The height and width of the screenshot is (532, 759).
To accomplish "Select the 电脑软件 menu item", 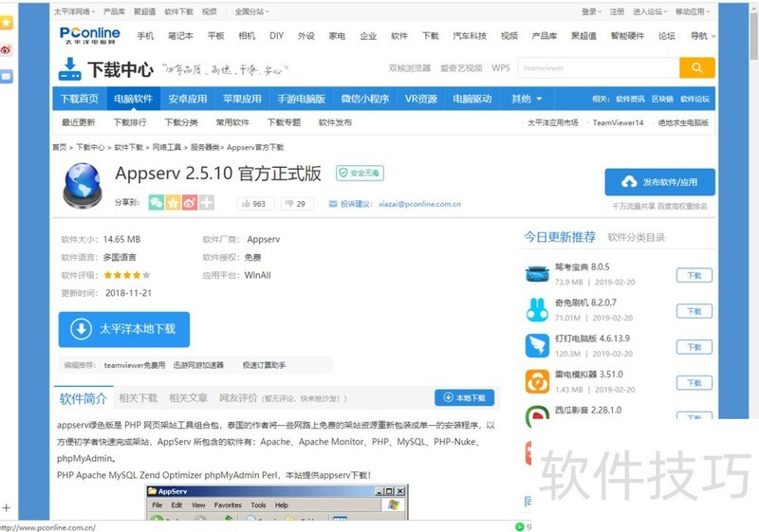I will (133, 99).
